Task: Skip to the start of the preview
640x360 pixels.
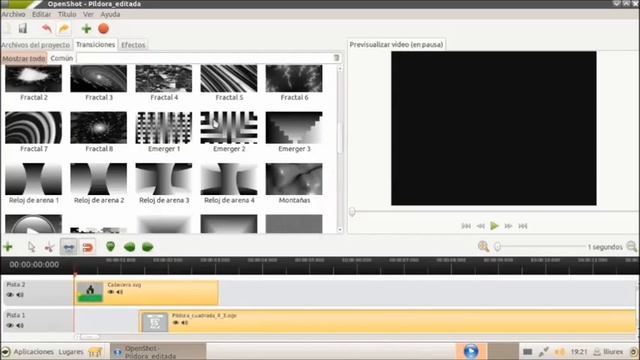Action: pos(466,226)
